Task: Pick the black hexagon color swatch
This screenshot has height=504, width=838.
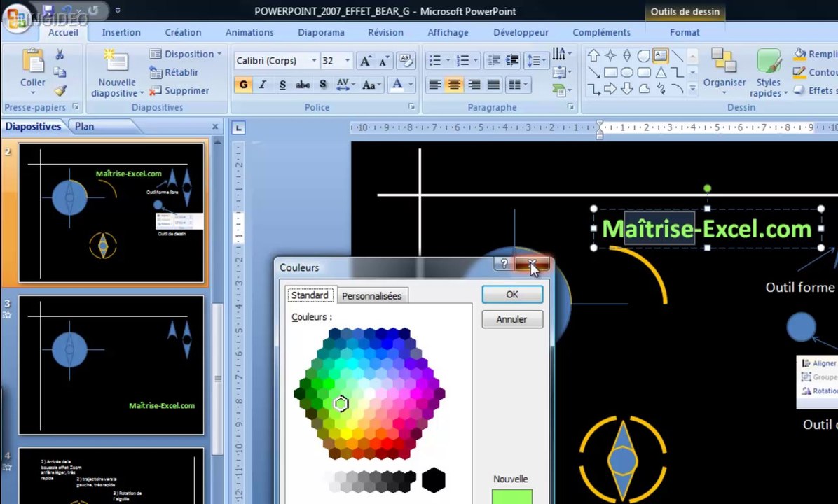Action: (434, 480)
